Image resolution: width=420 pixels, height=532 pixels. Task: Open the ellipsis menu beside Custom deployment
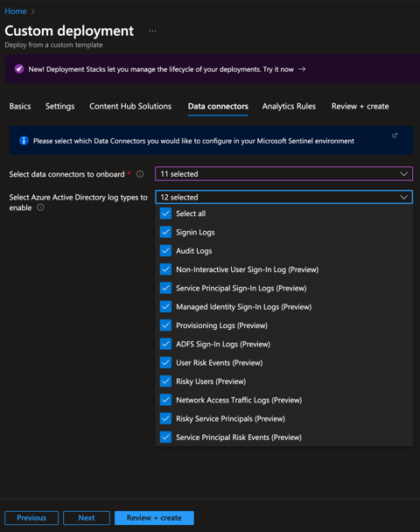(152, 31)
